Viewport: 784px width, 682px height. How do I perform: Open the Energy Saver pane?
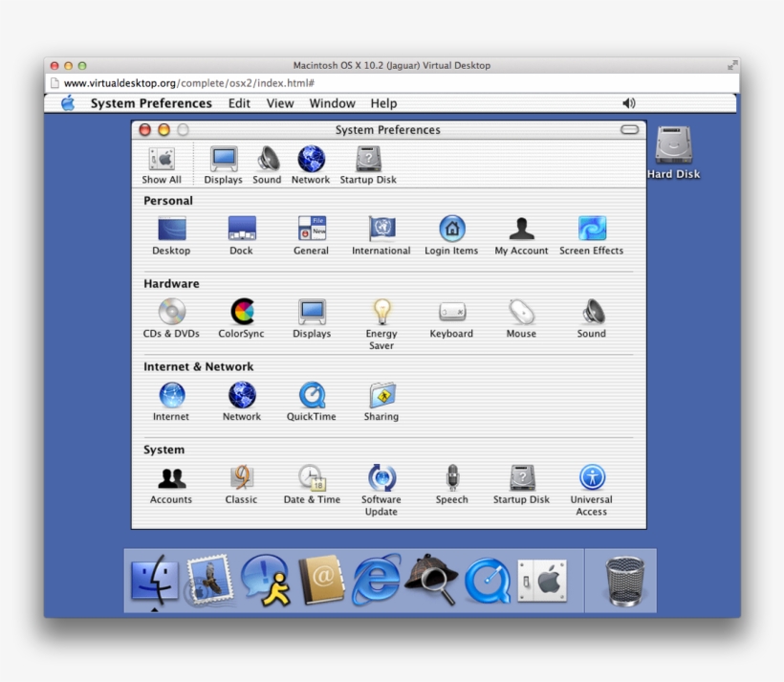tap(381, 314)
